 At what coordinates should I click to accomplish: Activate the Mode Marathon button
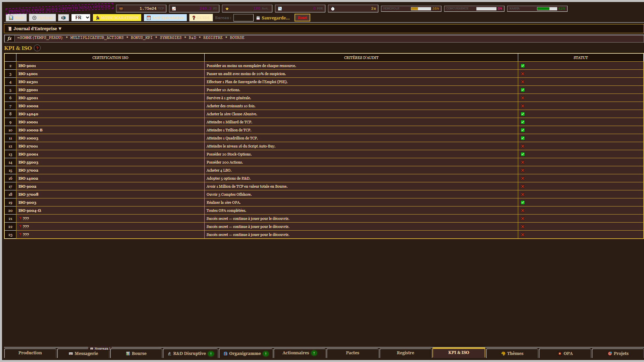click(x=117, y=18)
